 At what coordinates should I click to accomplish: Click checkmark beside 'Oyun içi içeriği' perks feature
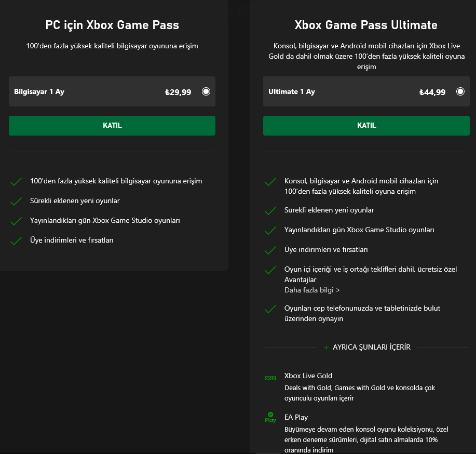point(270,270)
